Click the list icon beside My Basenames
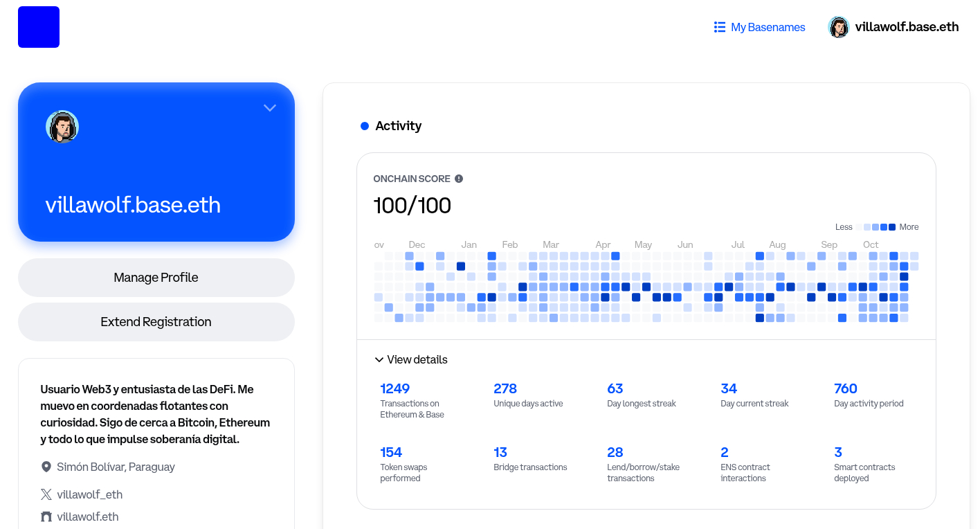 (720, 27)
